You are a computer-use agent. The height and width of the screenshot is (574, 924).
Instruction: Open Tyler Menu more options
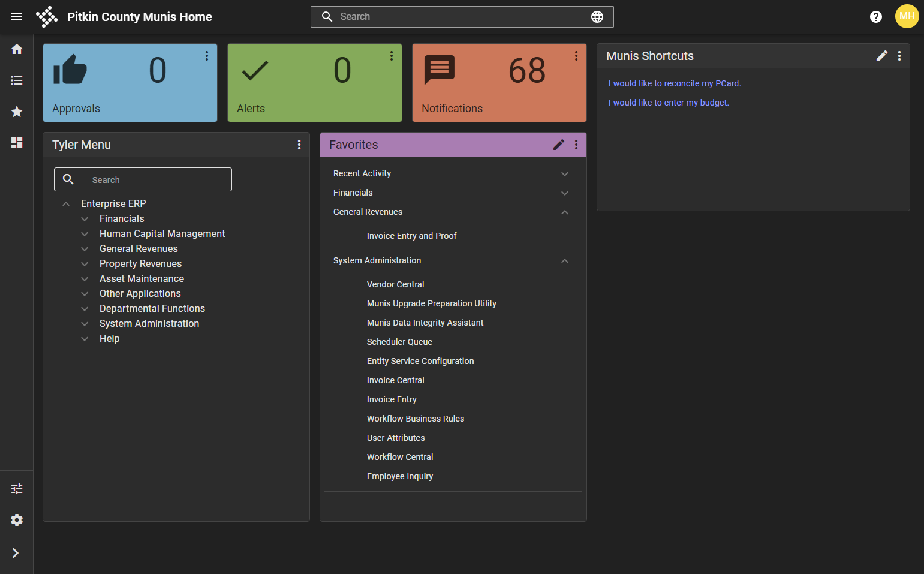[299, 145]
